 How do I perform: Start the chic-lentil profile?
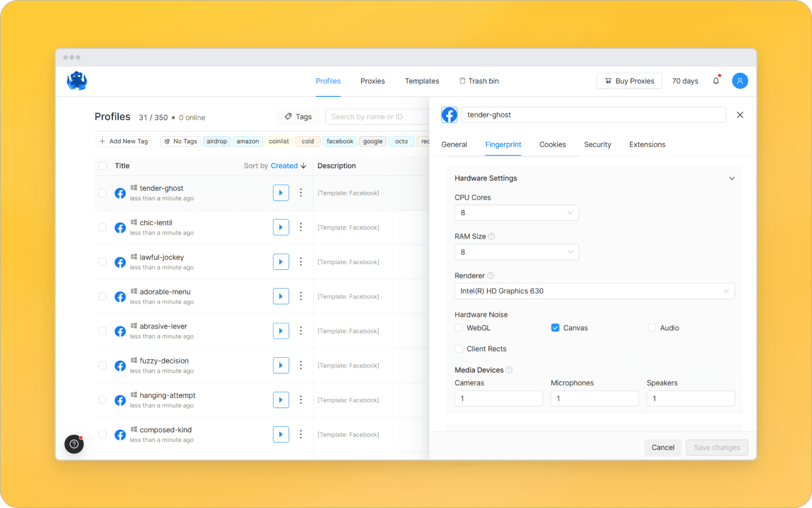281,227
